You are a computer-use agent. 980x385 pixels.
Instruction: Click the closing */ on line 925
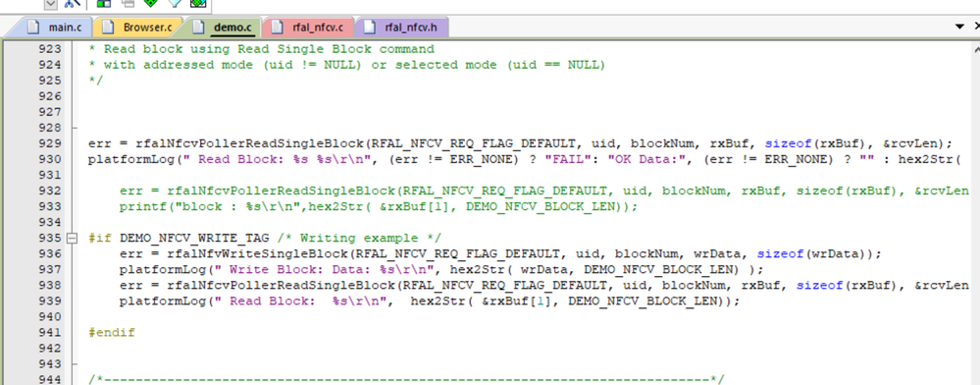pyautogui.click(x=95, y=81)
